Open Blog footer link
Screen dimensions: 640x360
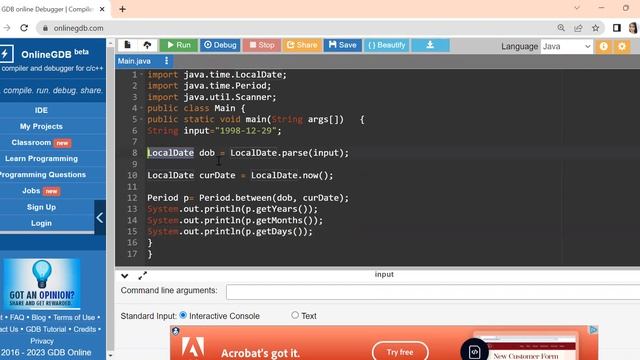tap(39, 317)
